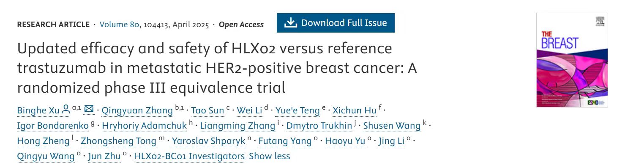Click author Xichun Hu

coord(355,110)
